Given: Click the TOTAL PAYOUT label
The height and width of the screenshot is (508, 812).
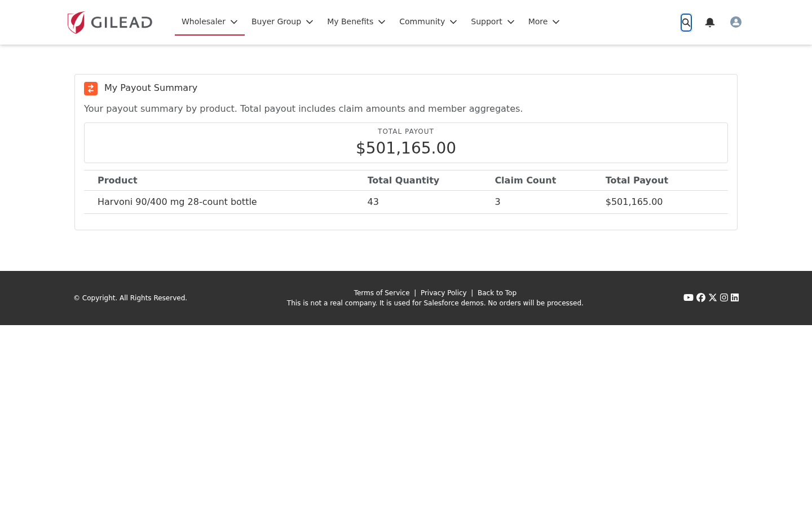Looking at the screenshot, I should pos(406,132).
